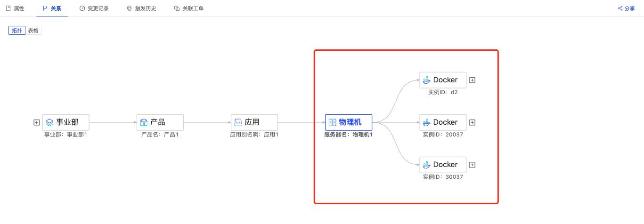Screen dimensions: 644x224
Task: Open the 变更记录 tab
Action: 94,8
